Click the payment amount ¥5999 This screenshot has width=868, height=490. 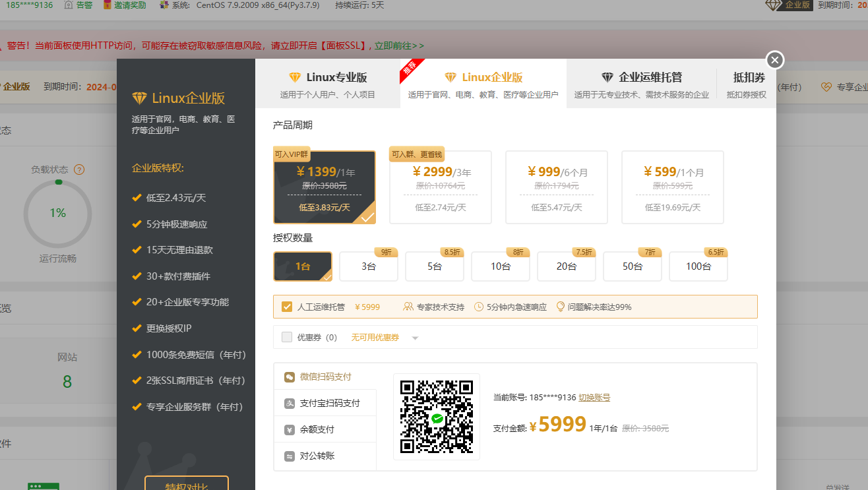pyautogui.click(x=558, y=424)
